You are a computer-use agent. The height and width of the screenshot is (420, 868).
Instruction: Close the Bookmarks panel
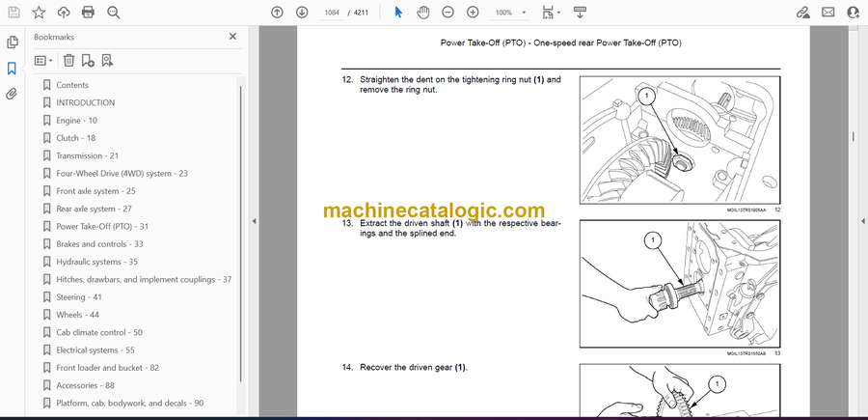point(232,37)
